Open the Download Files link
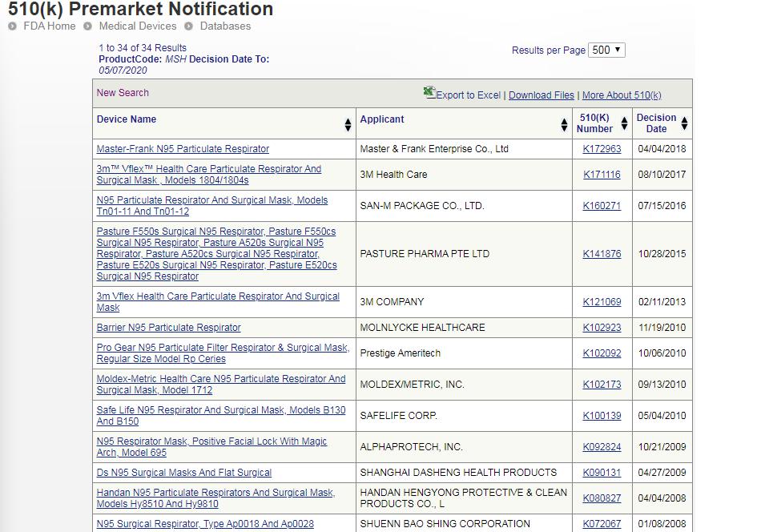Viewport: 769px width, 532px height. (x=541, y=95)
